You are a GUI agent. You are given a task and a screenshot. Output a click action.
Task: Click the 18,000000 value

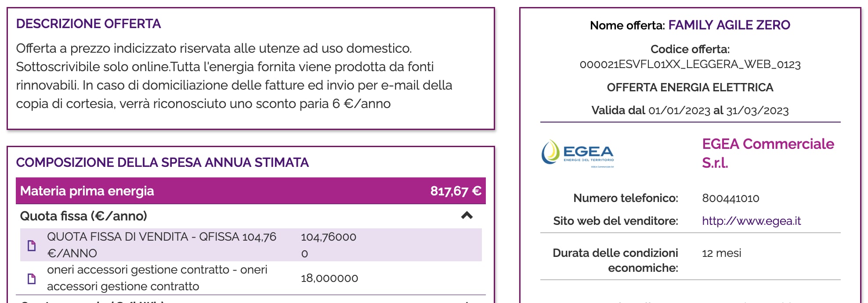[329, 278]
